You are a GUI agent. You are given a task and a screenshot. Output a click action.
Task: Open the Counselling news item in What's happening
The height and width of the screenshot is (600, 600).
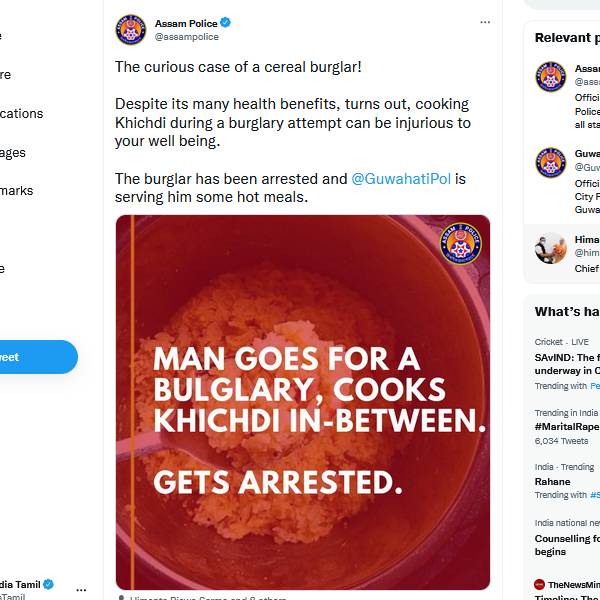coord(567,544)
